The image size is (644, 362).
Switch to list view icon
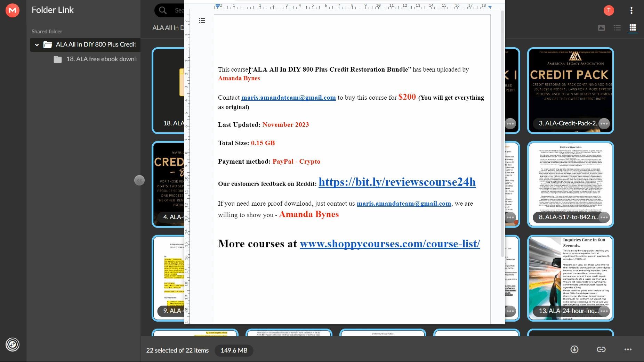point(617,28)
